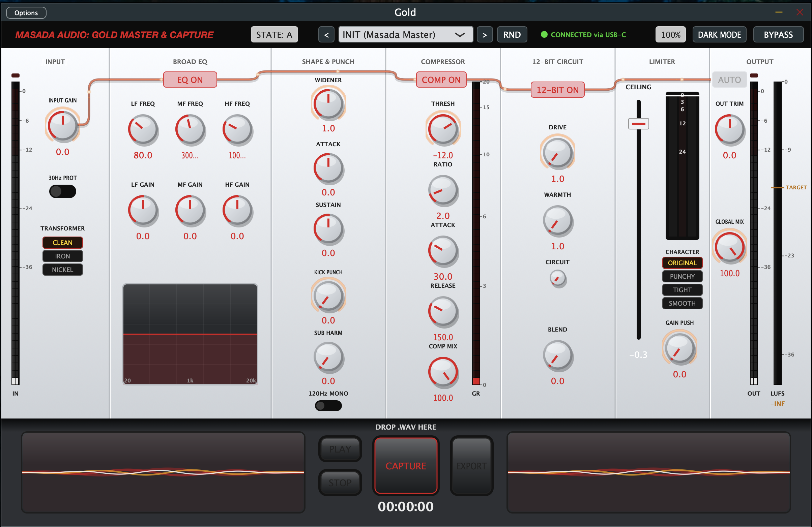812x527 pixels.
Task: Click the compressor THRESH knob
Action: (x=443, y=129)
